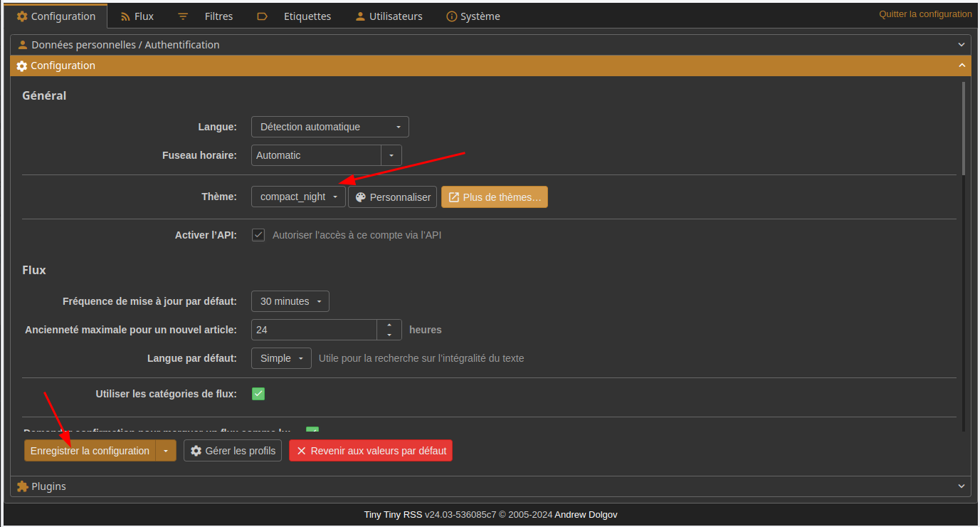Click Quitter la configuration link

click(x=924, y=14)
